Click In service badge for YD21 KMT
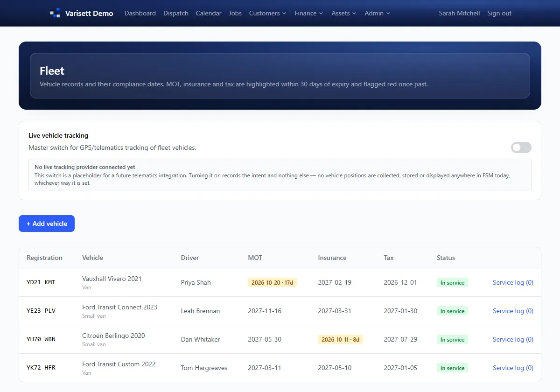The width and height of the screenshot is (560, 392). 452,282
